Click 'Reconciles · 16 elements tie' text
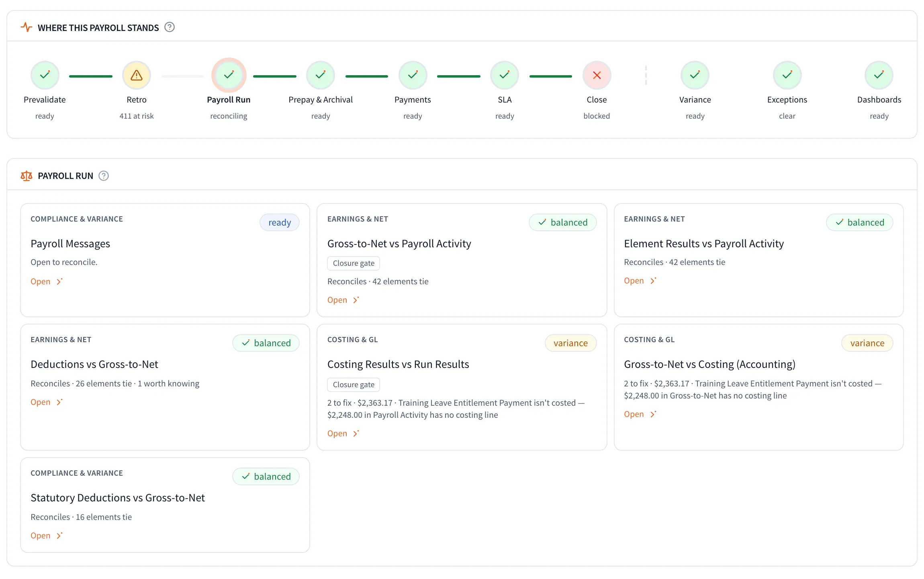Image resolution: width=924 pixels, height=579 pixels. point(81,517)
